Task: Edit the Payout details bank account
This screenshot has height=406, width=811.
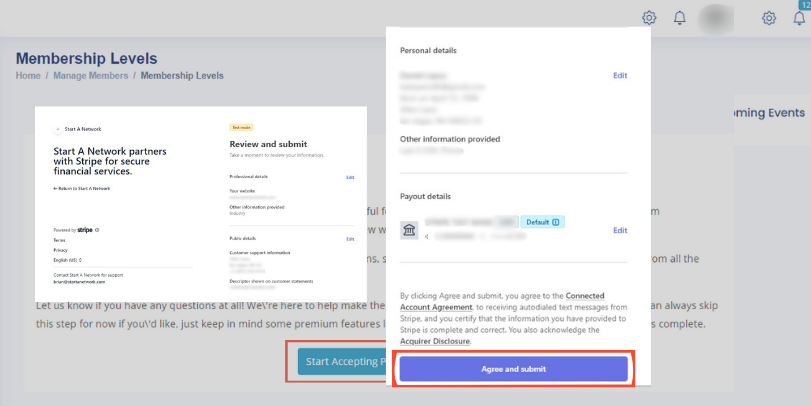Action: click(x=620, y=230)
